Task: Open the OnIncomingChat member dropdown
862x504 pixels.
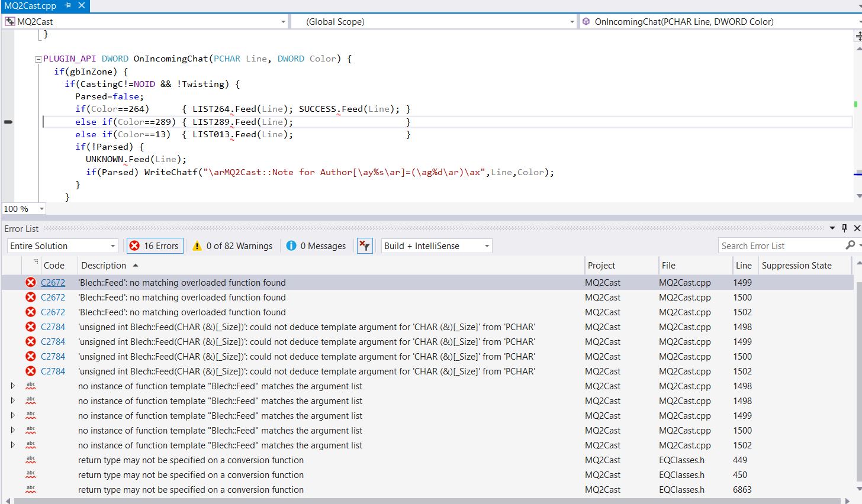Action: pyautogui.click(x=721, y=21)
